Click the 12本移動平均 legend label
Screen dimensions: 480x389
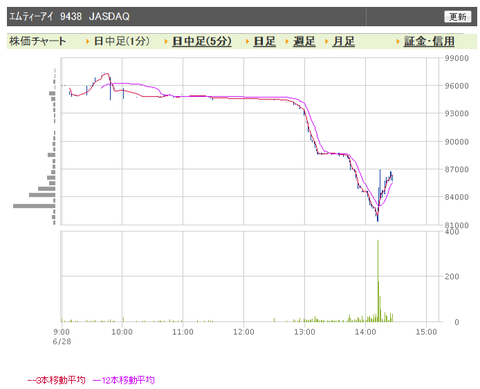click(128, 380)
